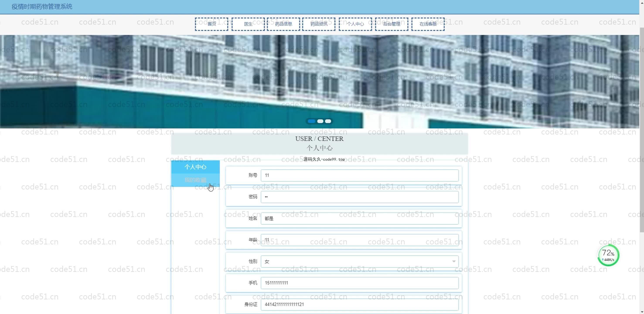Click the page vertical scrollbar
644x314 pixels.
pos(642,130)
